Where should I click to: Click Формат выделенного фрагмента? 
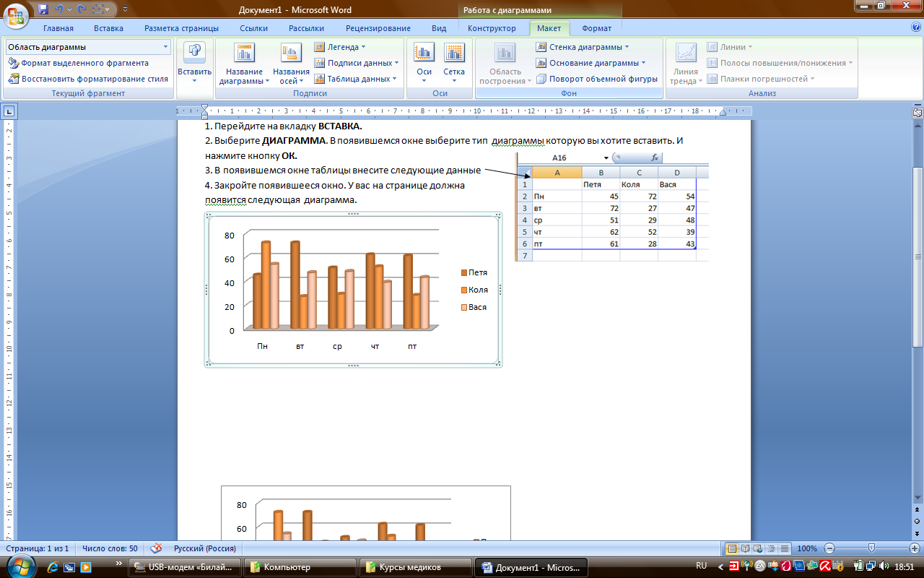79,63
